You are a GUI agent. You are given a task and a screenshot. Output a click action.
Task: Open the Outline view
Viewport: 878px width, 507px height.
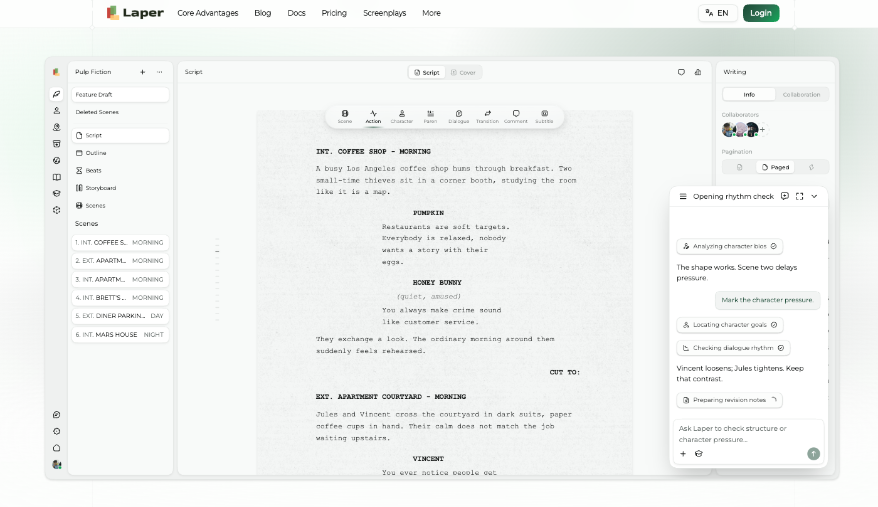[120, 153]
